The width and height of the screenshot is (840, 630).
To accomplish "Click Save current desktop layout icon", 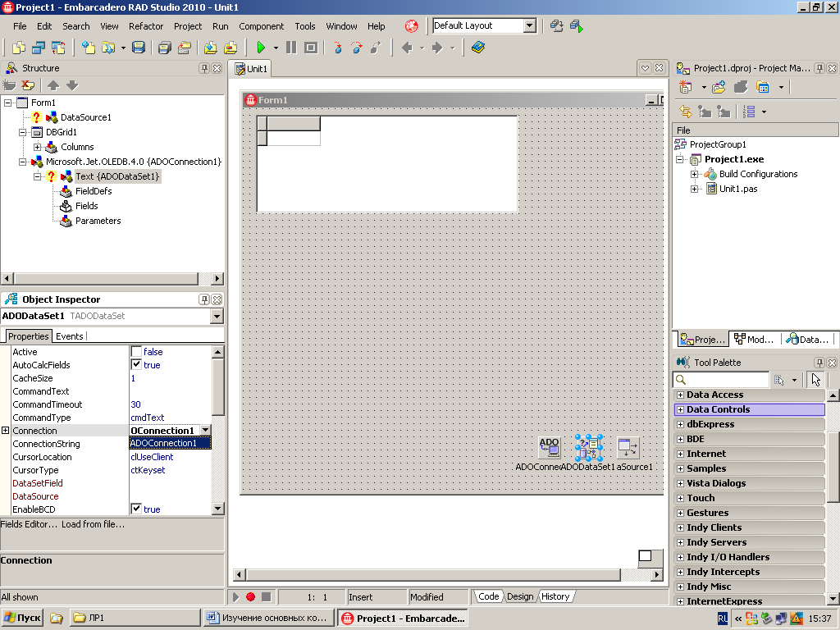I will coord(557,25).
